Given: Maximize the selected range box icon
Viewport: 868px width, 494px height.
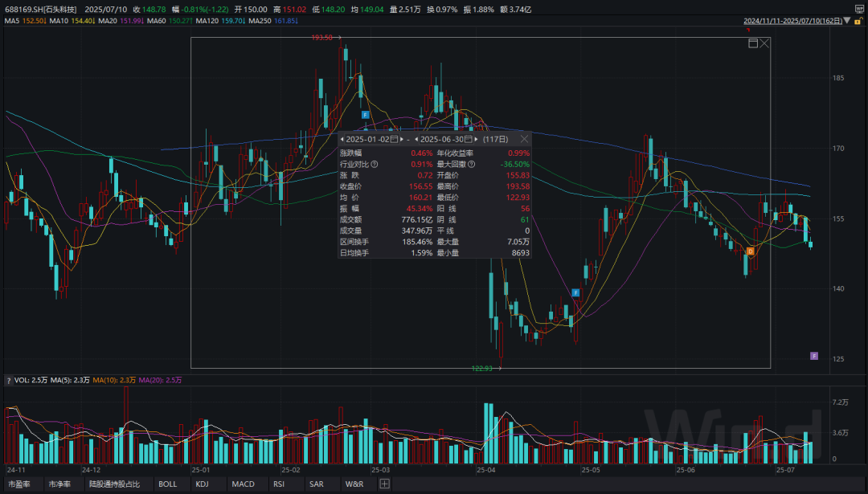Looking at the screenshot, I should [x=753, y=43].
